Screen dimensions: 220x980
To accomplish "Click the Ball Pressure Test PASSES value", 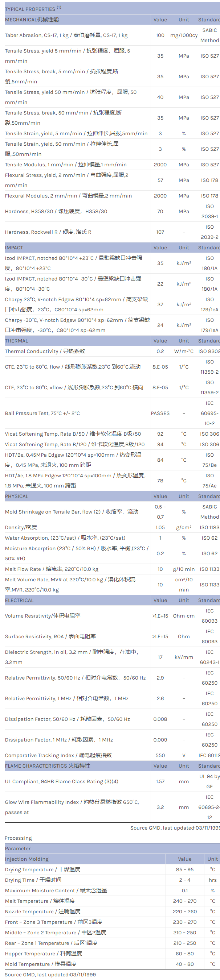I will click(x=160, y=413).
